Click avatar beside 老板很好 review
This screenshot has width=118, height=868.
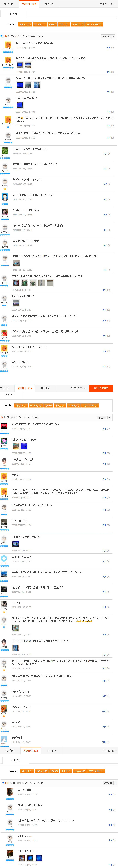tap(4, 476)
